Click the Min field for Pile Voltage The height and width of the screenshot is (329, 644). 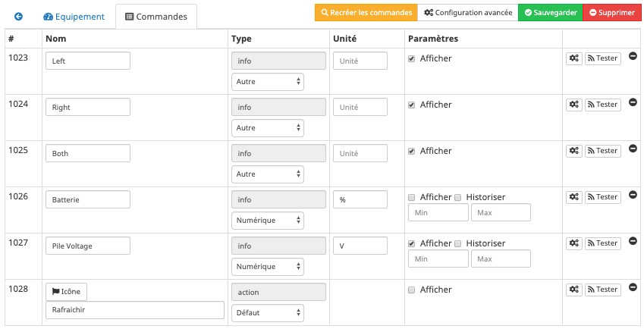tap(438, 259)
